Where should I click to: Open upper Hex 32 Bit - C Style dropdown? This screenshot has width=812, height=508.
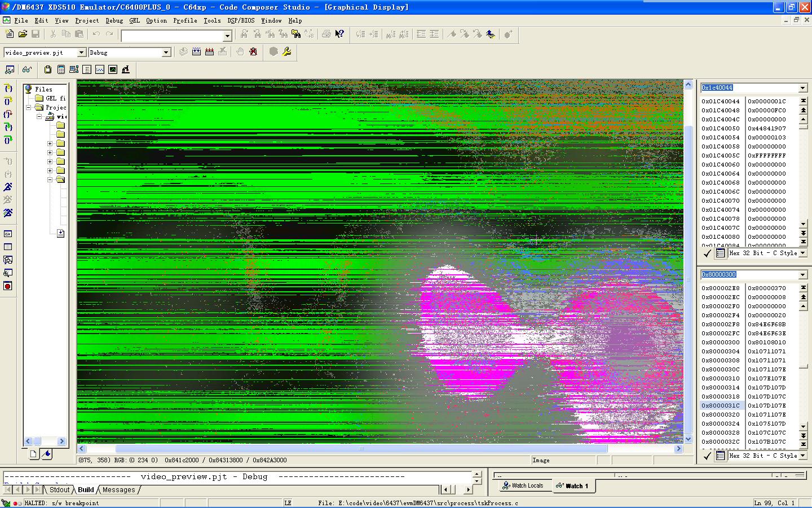(x=802, y=253)
